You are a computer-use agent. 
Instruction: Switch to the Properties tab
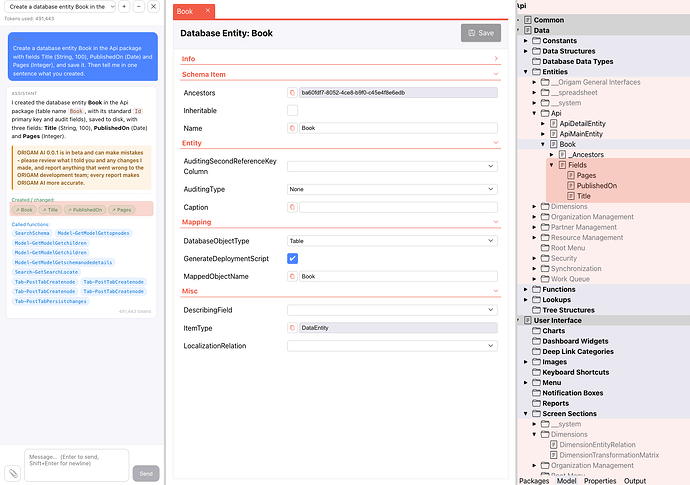coord(600,481)
